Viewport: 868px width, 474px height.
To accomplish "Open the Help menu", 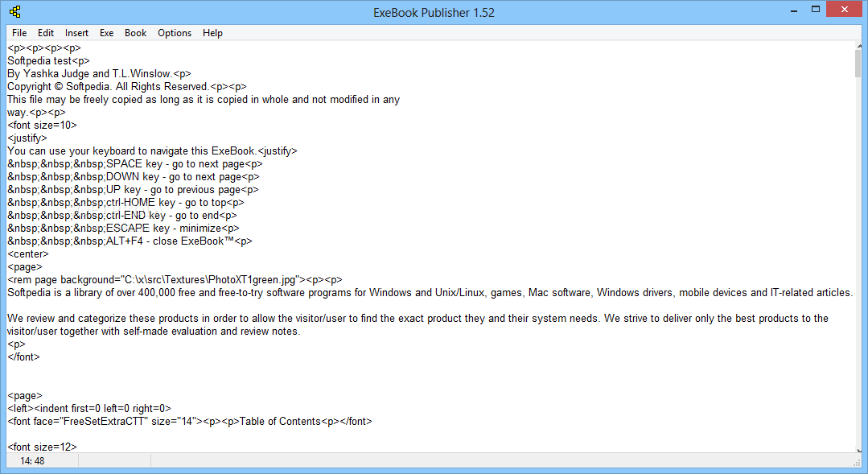I will (x=212, y=33).
